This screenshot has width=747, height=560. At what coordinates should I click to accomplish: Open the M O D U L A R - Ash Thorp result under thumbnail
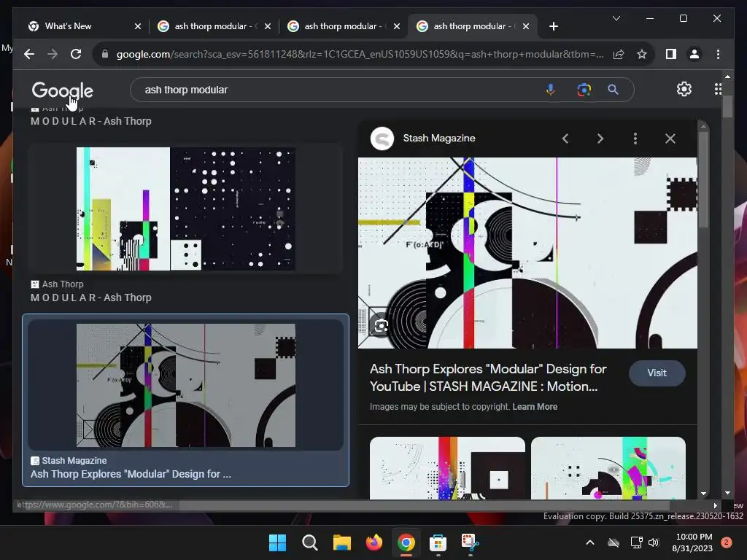point(91,297)
